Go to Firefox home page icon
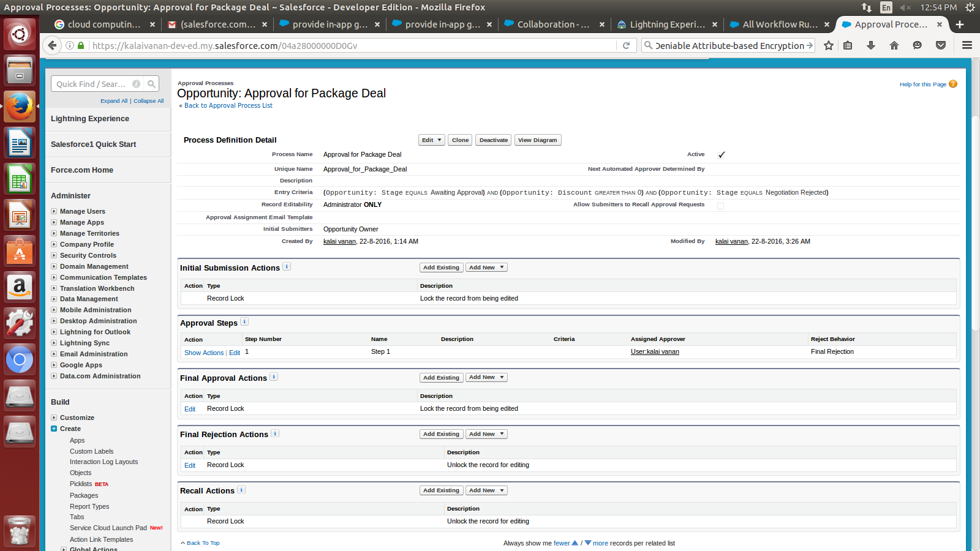This screenshot has width=980, height=551. tap(894, 45)
